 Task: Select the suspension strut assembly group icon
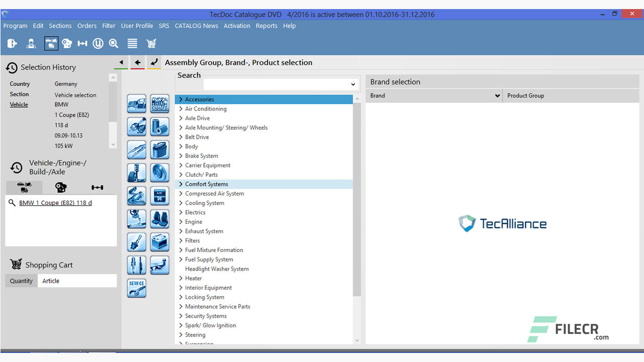pyautogui.click(x=137, y=173)
